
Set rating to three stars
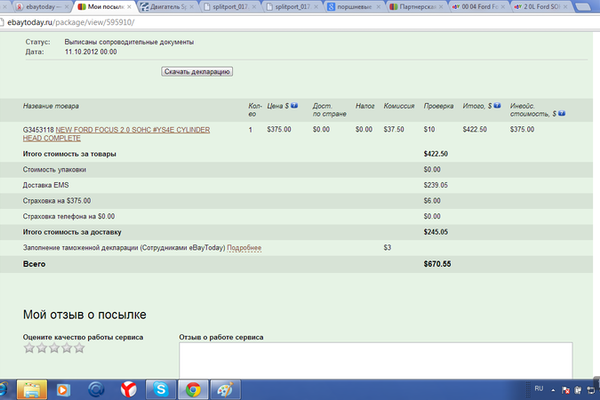54,348
